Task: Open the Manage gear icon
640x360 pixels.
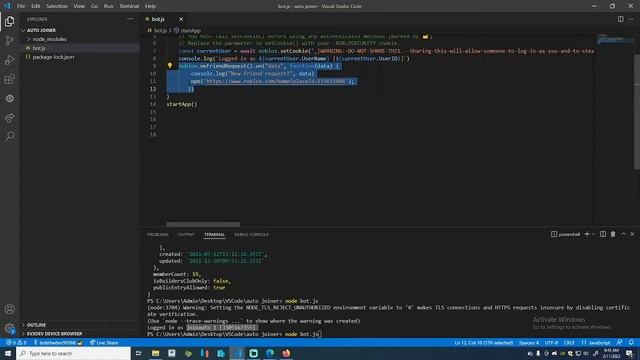Action: tap(9, 328)
